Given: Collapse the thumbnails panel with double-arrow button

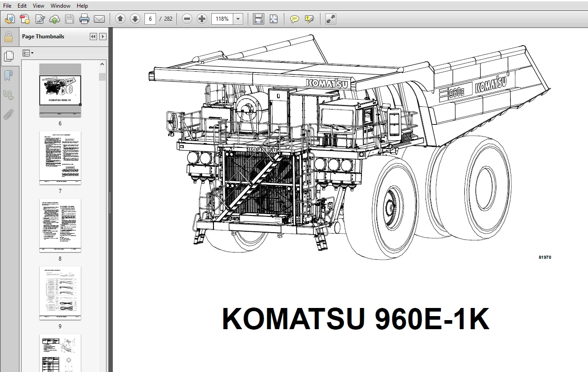Looking at the screenshot, I should pos(93,37).
